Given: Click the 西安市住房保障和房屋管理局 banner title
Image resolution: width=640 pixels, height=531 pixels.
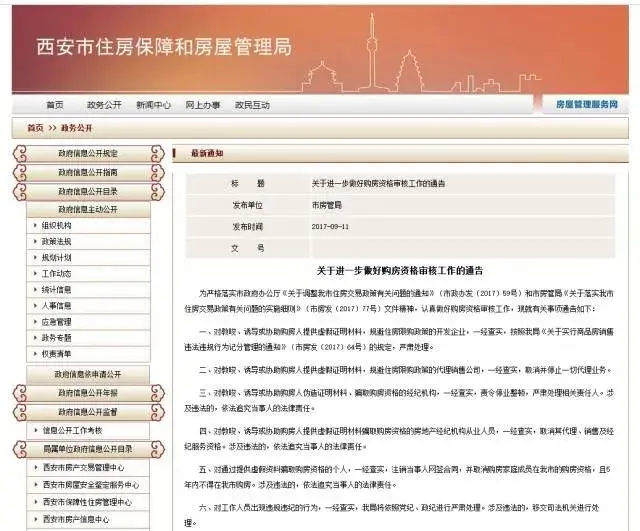Looking at the screenshot, I should tap(164, 47).
